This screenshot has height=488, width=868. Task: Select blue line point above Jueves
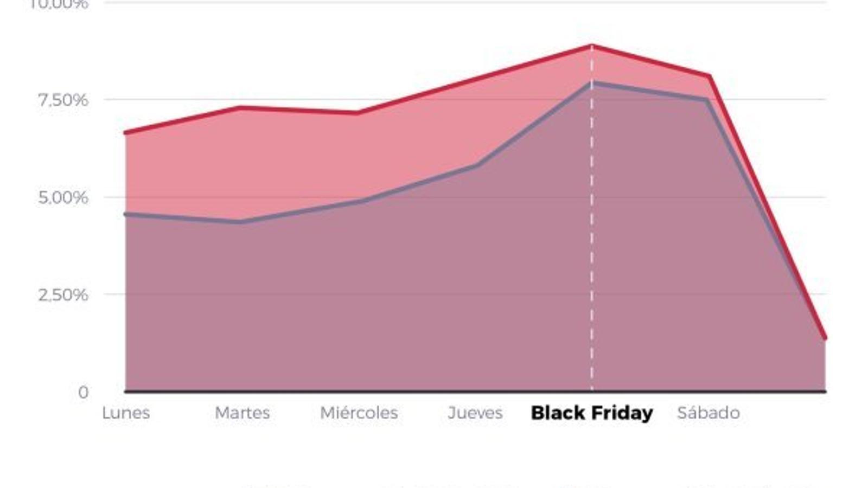point(476,165)
